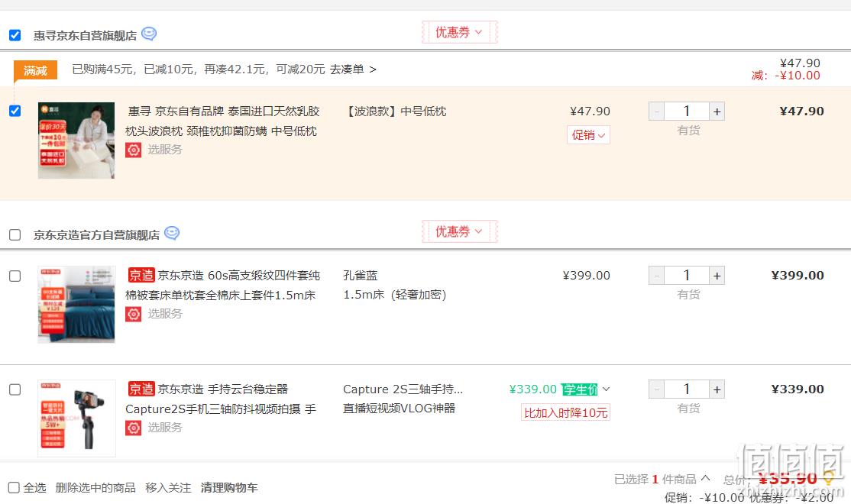Open 优惠券 dropdown for 京东京造 store
851x504 pixels.
pyautogui.click(x=459, y=231)
